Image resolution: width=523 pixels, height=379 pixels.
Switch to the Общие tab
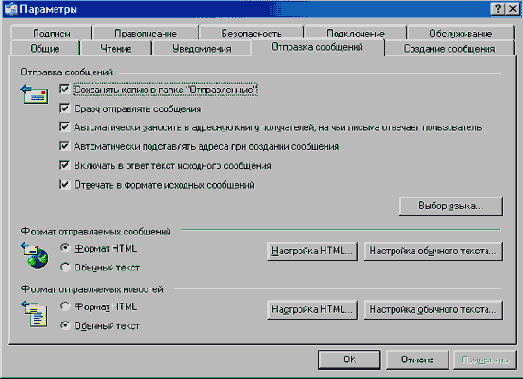click(45, 48)
